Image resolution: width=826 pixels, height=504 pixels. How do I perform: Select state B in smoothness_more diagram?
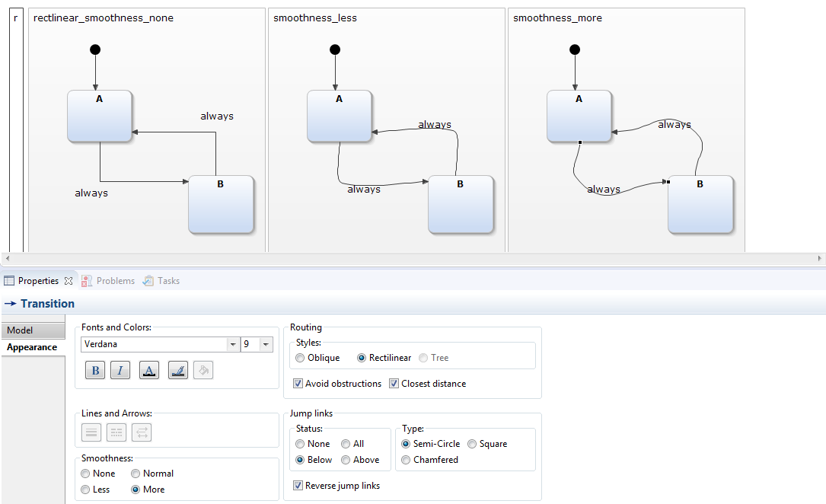[x=700, y=204]
